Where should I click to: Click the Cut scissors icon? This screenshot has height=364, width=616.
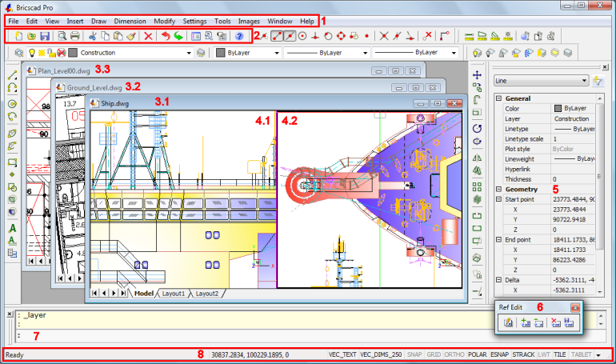93,36
